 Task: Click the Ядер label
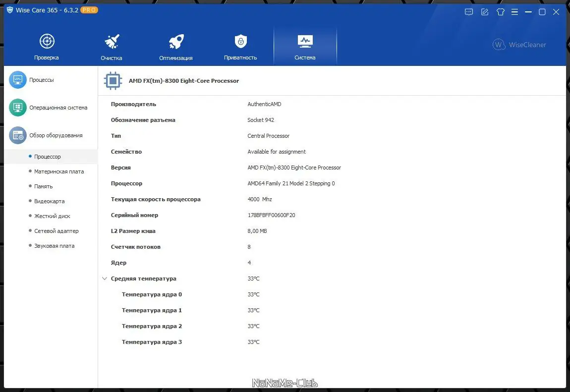coord(118,263)
